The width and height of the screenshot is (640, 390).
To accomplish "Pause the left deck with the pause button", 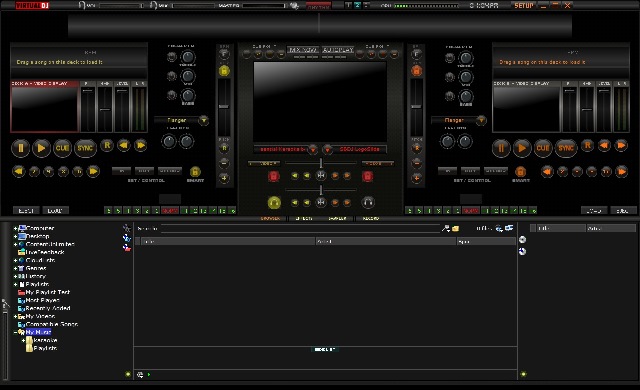I will click(x=20, y=148).
